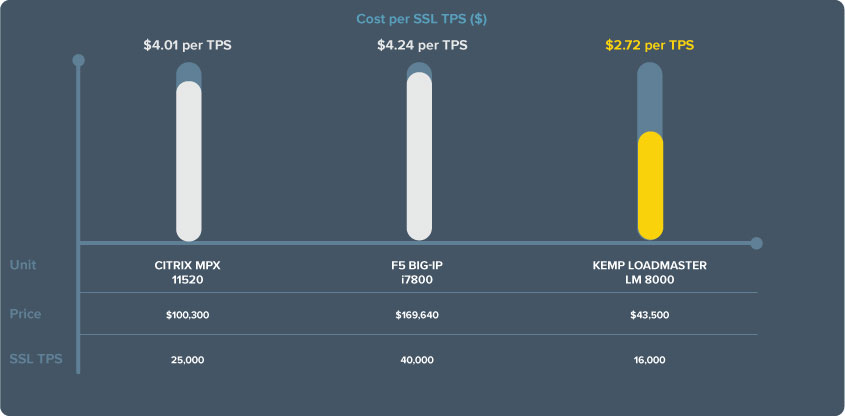Select the chart title Cost per SSL TPS
The image size is (845, 416).
pos(422,19)
